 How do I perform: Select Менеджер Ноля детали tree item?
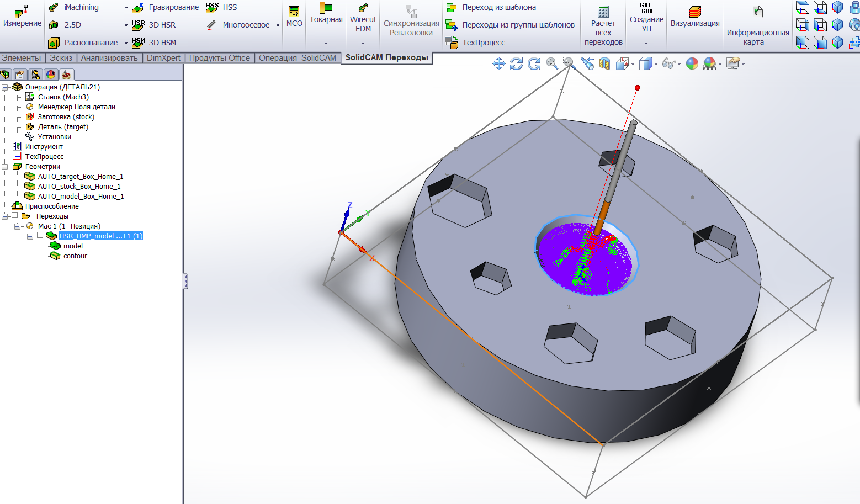pos(77,107)
